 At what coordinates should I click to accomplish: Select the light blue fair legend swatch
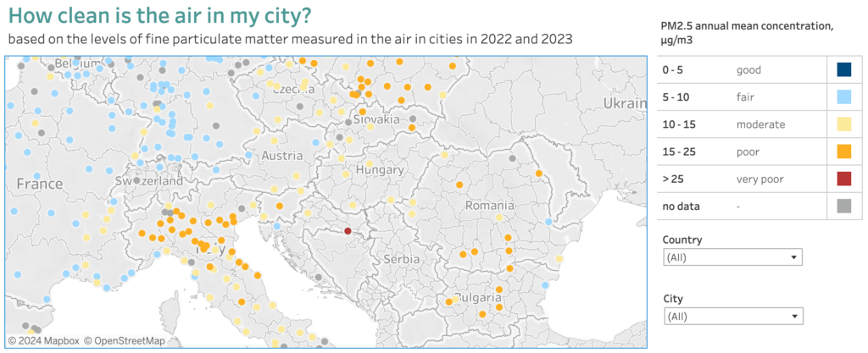[844, 97]
